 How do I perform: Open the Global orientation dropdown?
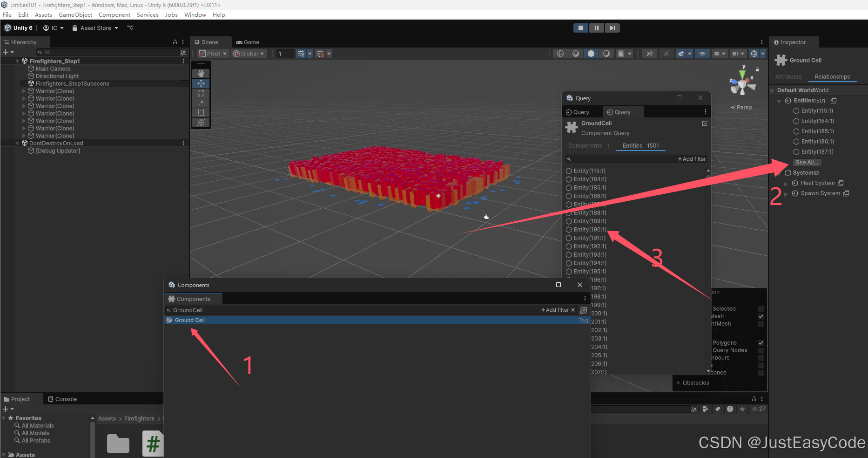[x=249, y=54]
